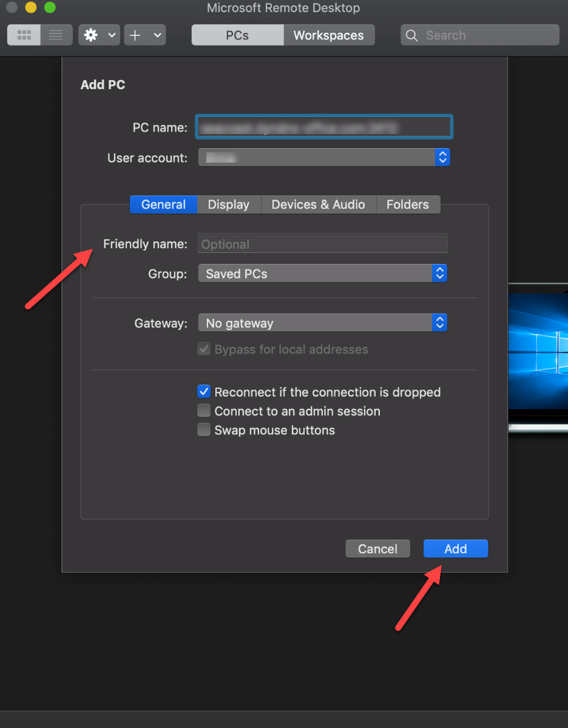This screenshot has width=568, height=728.
Task: Switch to list view of PCs
Action: [56, 35]
